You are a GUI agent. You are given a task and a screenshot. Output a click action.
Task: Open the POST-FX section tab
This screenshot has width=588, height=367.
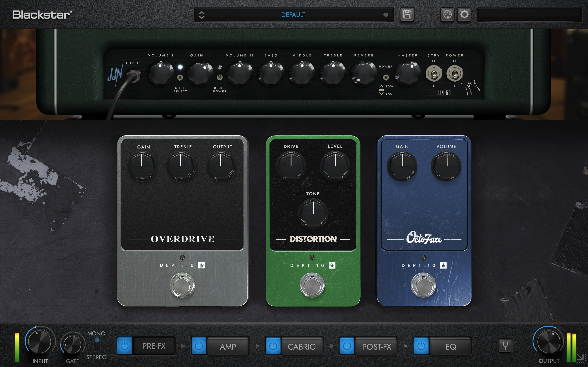376,346
